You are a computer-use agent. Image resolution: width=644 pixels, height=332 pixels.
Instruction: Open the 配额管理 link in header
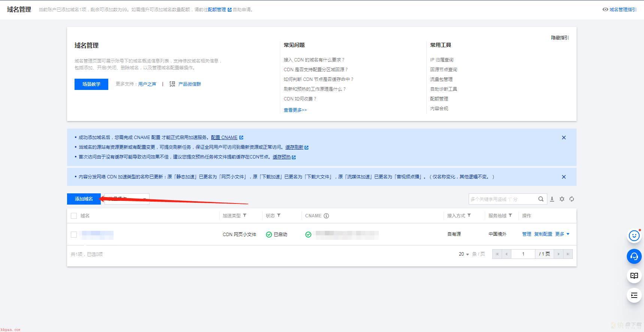pos(217,10)
